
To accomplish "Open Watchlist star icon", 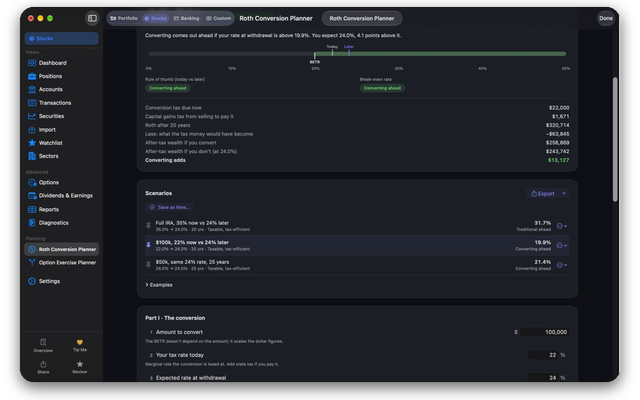I will pyautogui.click(x=32, y=143).
